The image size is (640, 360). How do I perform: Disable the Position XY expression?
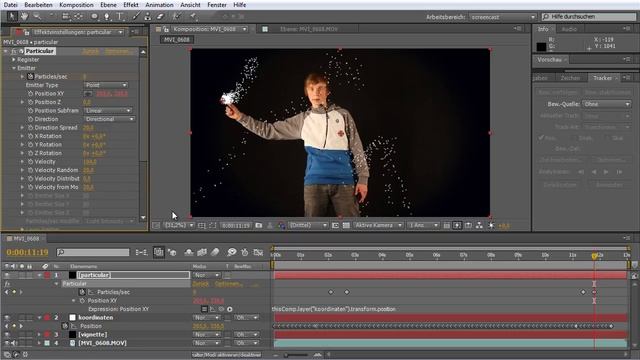click(x=204, y=309)
